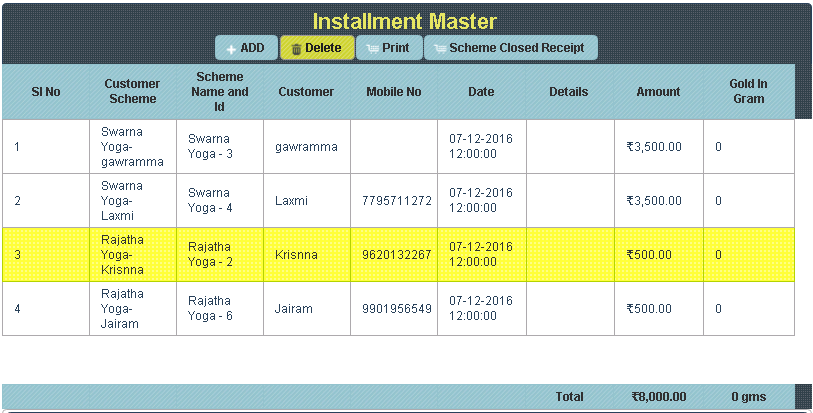
Task: Click mobile number 7795711272
Action: tap(397, 201)
